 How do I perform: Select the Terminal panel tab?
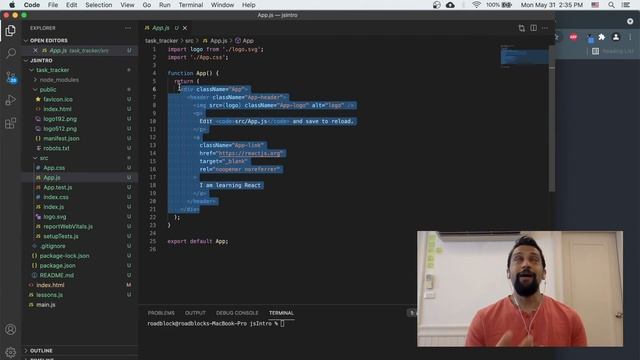[x=281, y=313]
